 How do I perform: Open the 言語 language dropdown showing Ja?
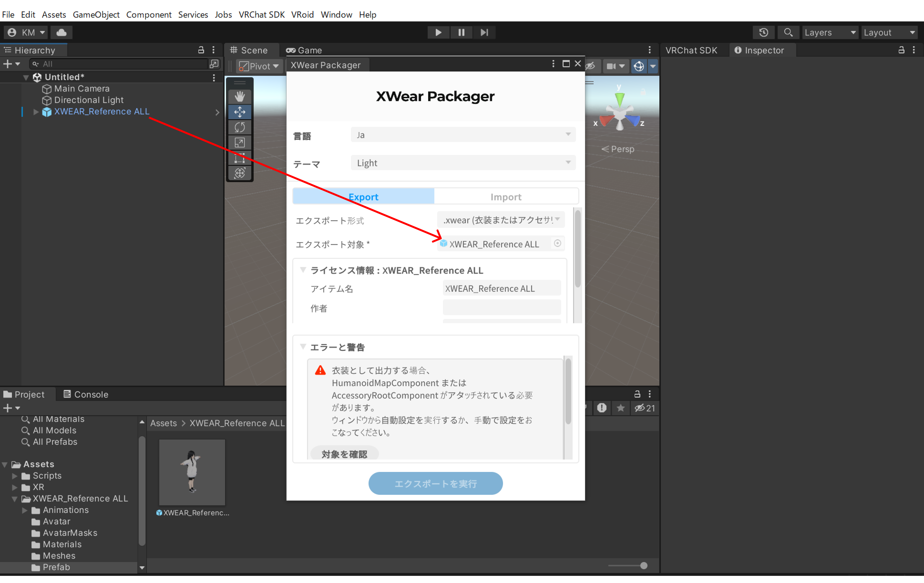[463, 135]
